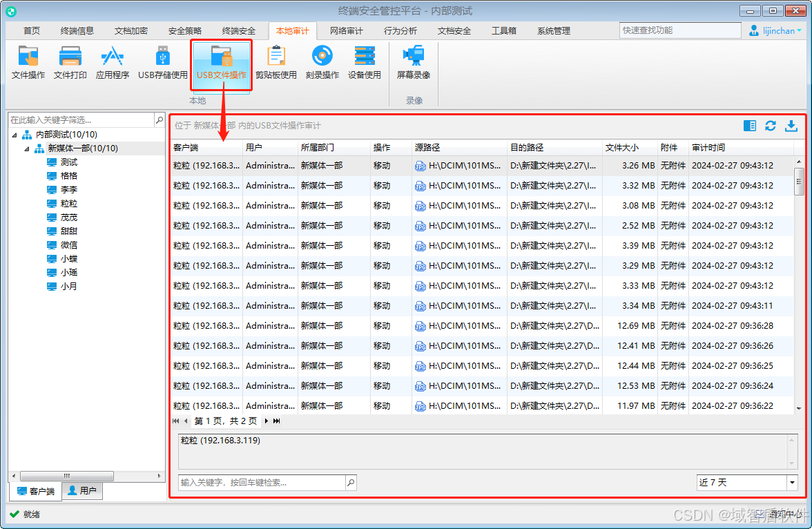This screenshot has height=529, width=812.
Task: Click the audit table vertical scrollbar thumb
Action: coord(798,182)
